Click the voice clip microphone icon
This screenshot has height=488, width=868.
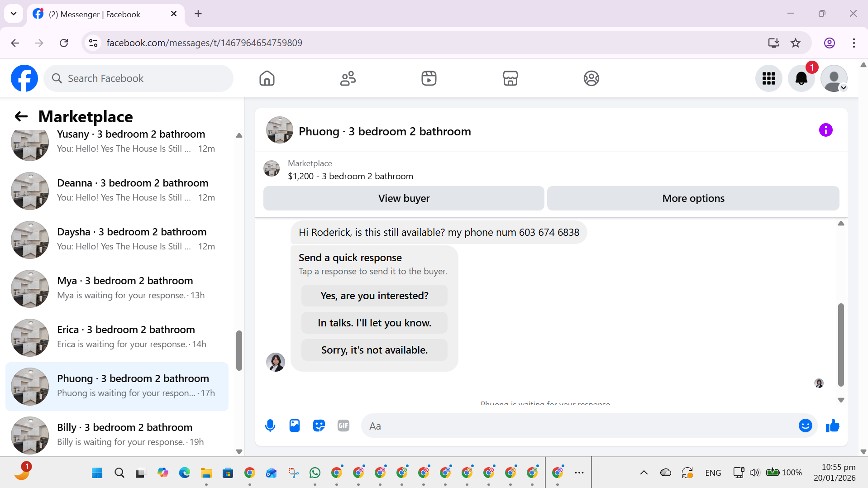[x=270, y=426]
